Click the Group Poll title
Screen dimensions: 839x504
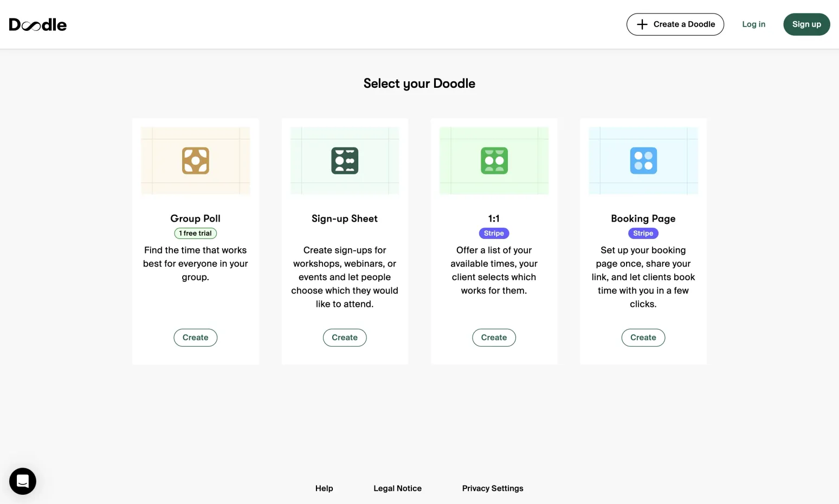196,218
